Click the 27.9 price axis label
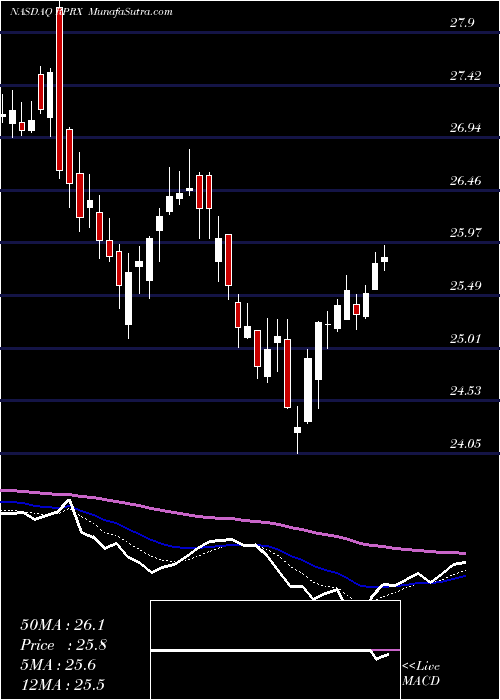Image resolution: width=500 pixels, height=700 pixels. pyautogui.click(x=462, y=24)
